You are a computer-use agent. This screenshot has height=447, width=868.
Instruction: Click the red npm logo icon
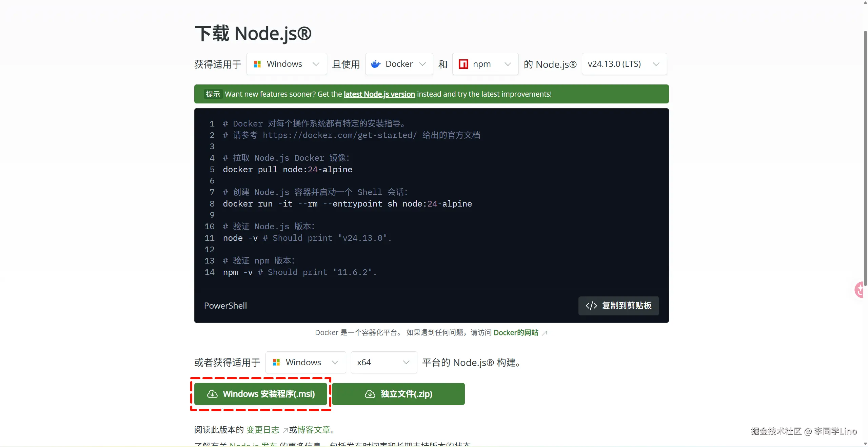coord(463,64)
